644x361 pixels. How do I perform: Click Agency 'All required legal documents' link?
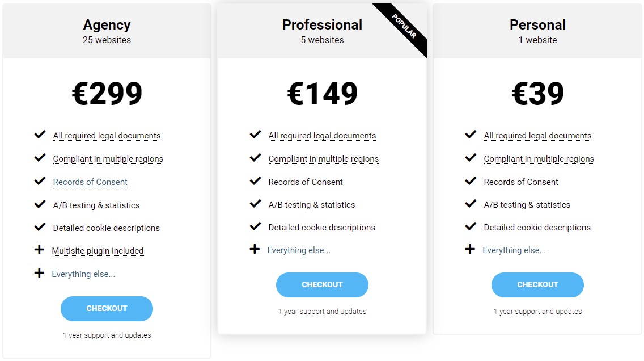(x=107, y=136)
